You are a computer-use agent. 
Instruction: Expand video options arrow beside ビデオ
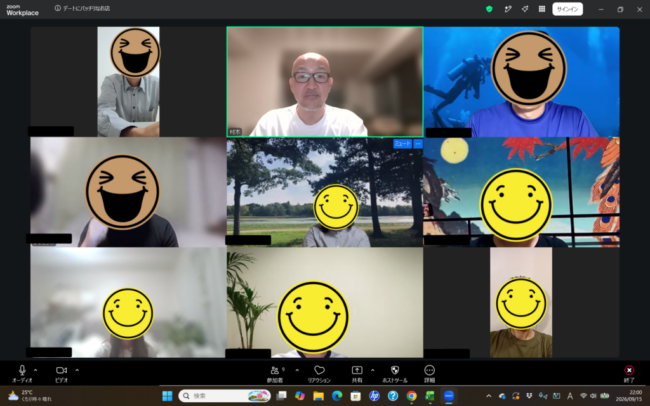[x=77, y=370]
